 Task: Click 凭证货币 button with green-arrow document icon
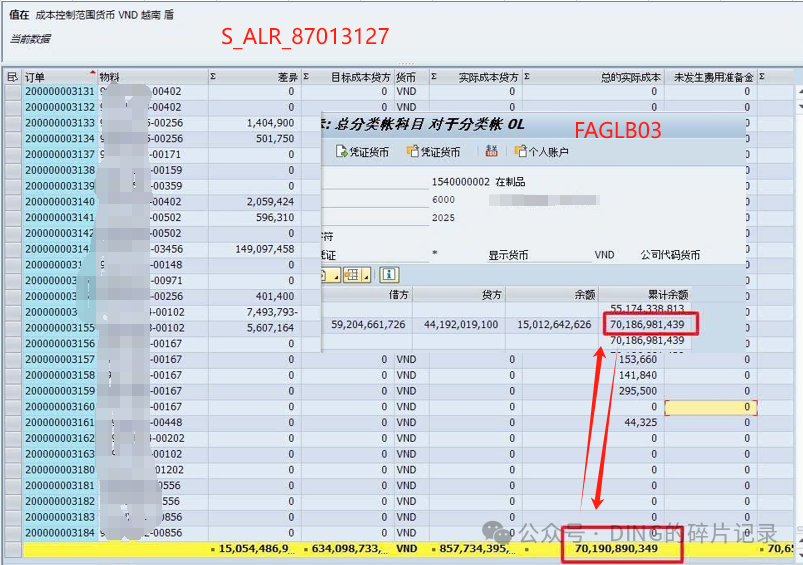pyautogui.click(x=362, y=152)
